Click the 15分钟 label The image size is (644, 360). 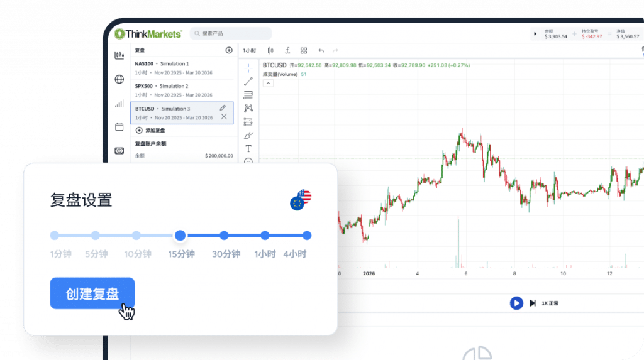[182, 254]
